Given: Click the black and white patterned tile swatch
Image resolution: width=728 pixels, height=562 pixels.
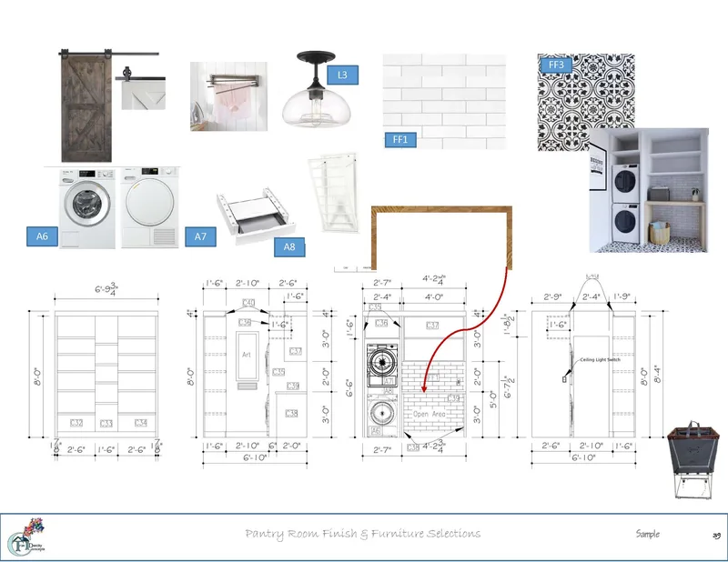Looking at the screenshot, I should [x=586, y=102].
